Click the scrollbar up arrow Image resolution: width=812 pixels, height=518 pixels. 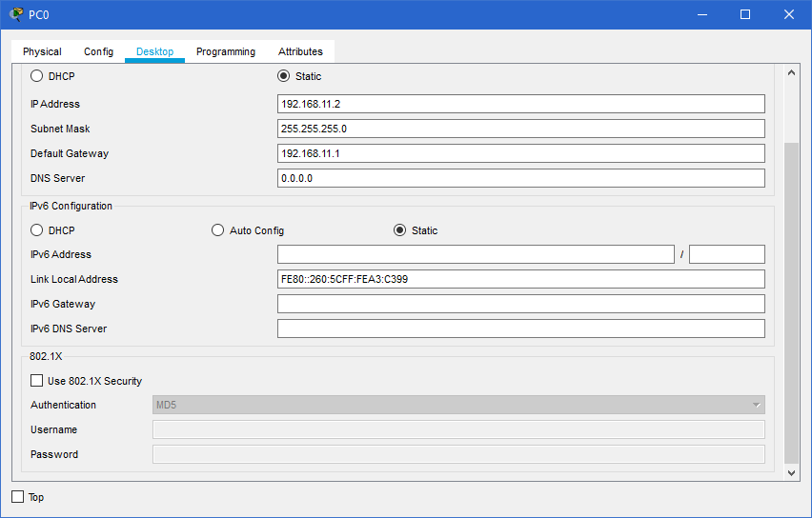point(791,73)
